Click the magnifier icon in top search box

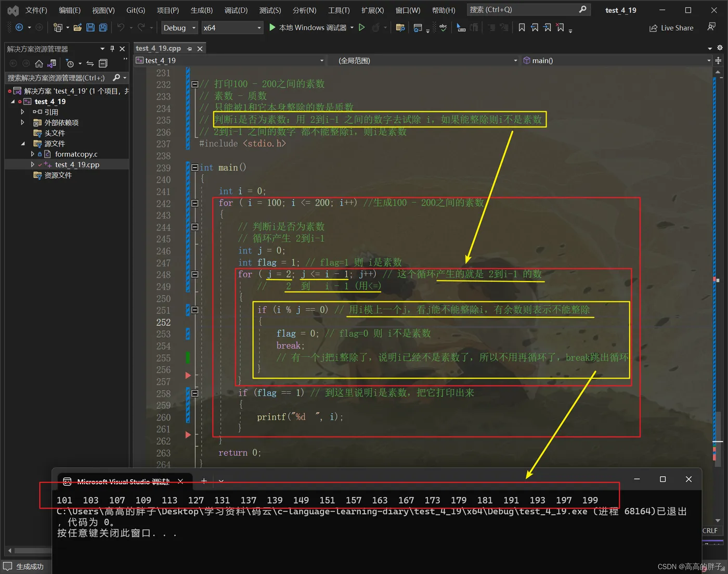tap(582, 9)
